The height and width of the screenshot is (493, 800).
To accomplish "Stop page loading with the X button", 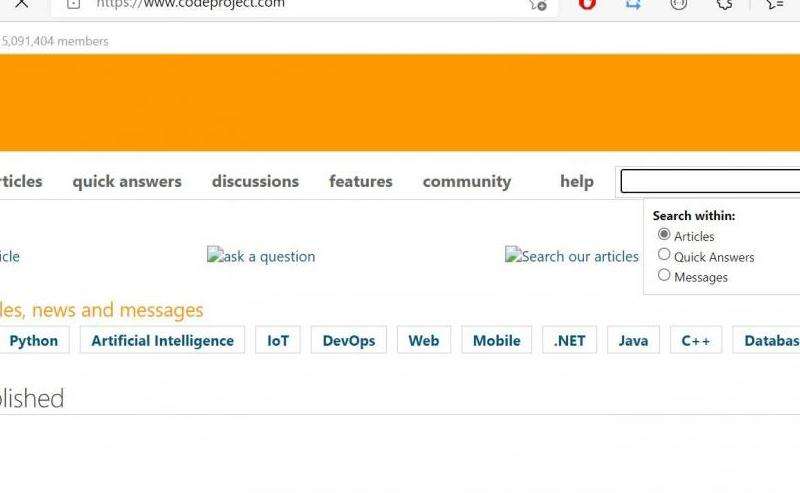I will tap(21, 4).
